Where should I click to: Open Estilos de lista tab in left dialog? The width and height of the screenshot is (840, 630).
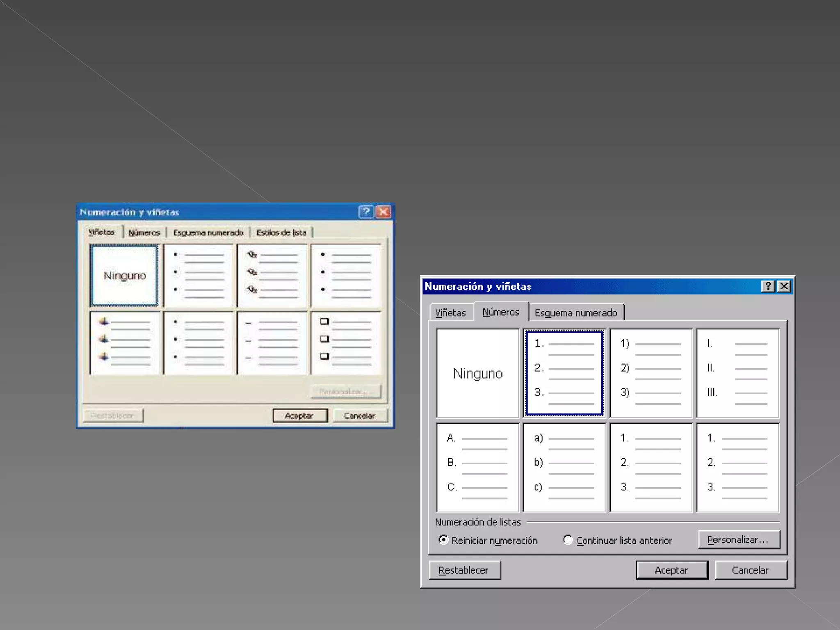coord(281,233)
